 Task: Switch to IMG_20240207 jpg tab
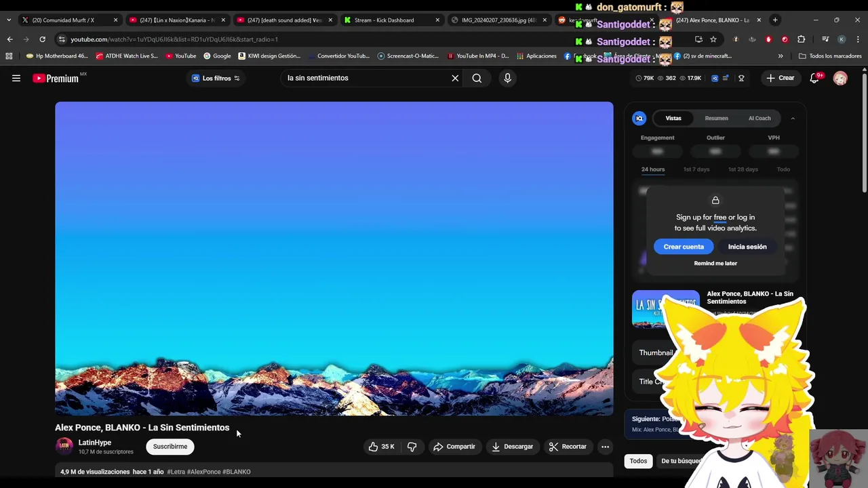click(x=500, y=20)
